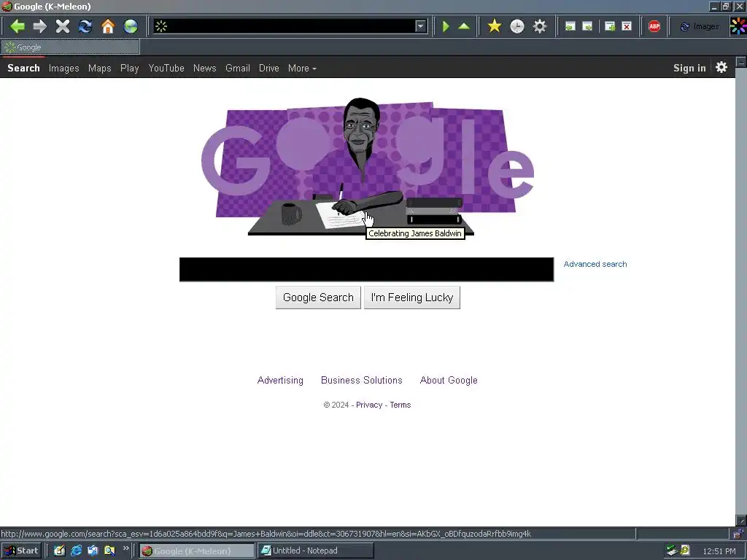747x560 pixels.
Task: Click the yellow key tray icon
Action: point(685,551)
